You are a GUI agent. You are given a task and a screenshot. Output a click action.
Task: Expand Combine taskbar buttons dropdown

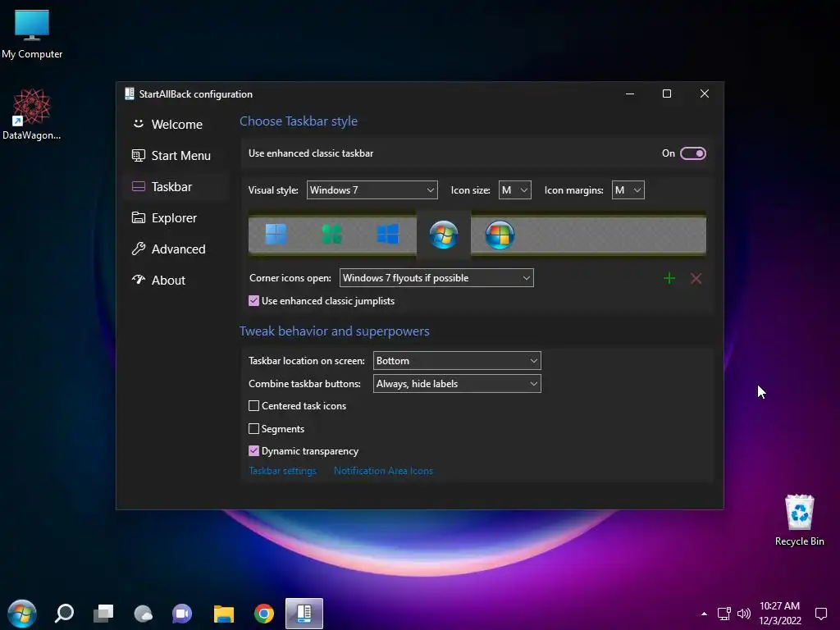coord(457,384)
